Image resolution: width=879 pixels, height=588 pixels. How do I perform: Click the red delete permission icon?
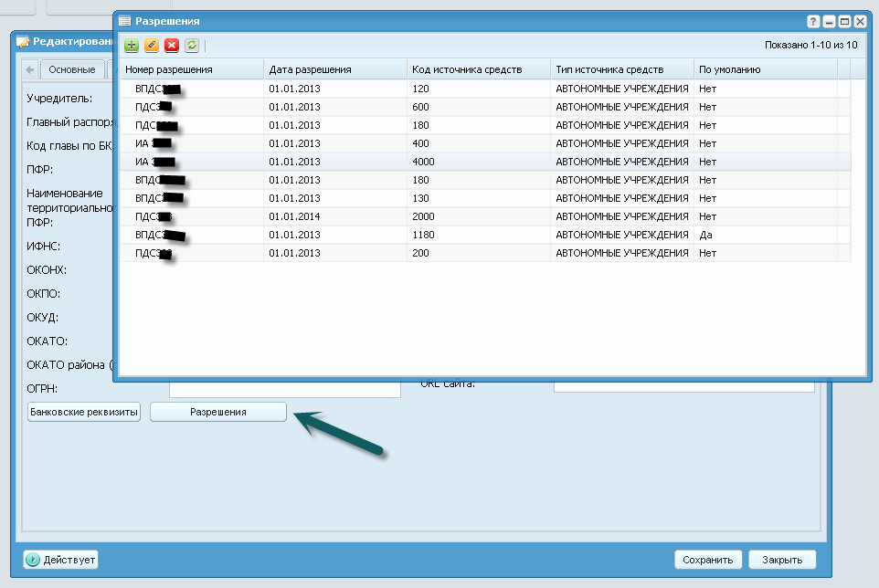(172, 46)
